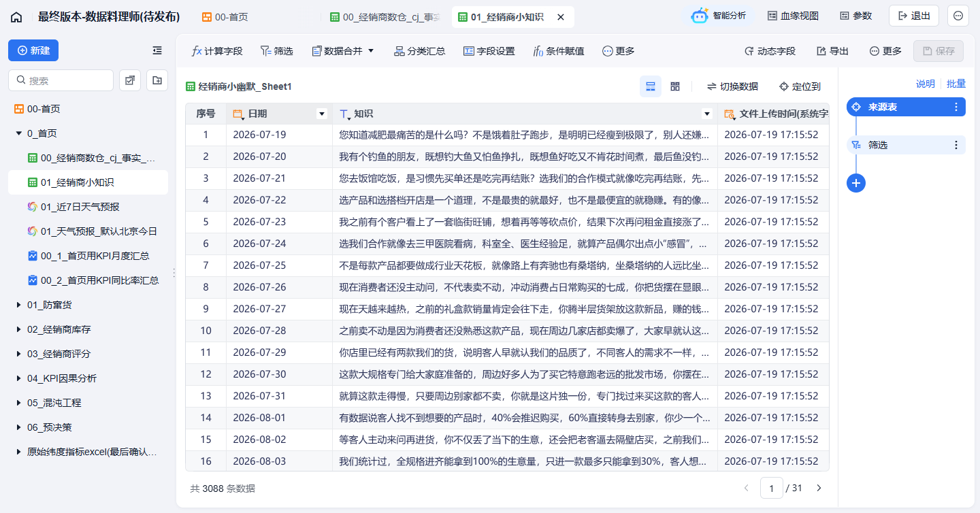Expand the 01_防窜货 folder

pyautogui.click(x=19, y=305)
